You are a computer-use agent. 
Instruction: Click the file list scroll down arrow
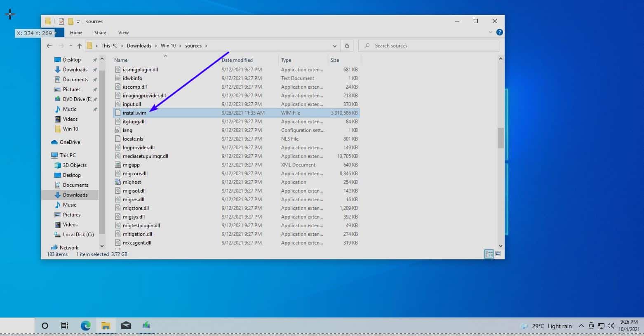pyautogui.click(x=501, y=246)
